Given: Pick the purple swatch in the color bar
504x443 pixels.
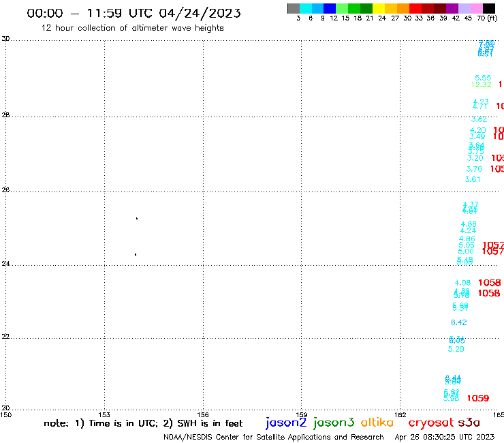Looking at the screenshot, I should coord(452,8).
